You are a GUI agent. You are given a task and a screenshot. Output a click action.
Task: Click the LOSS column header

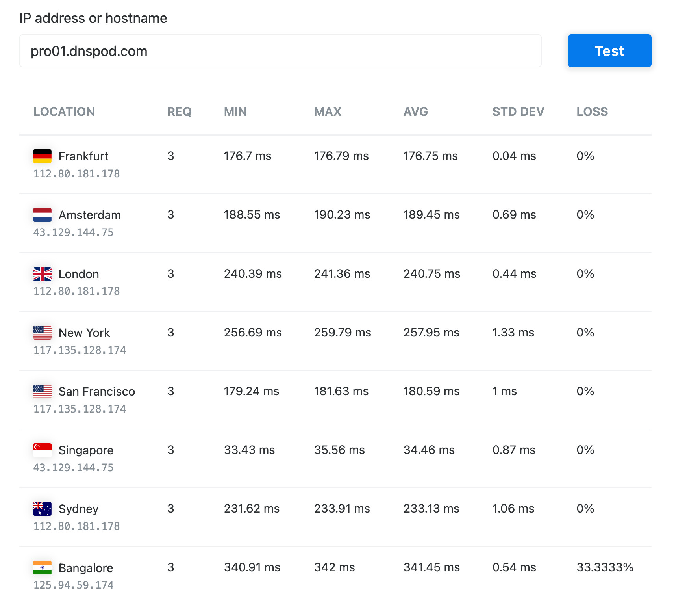(592, 112)
